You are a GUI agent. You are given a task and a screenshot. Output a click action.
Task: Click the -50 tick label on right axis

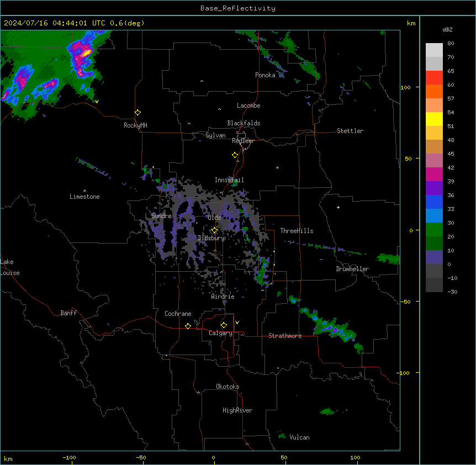[405, 302]
